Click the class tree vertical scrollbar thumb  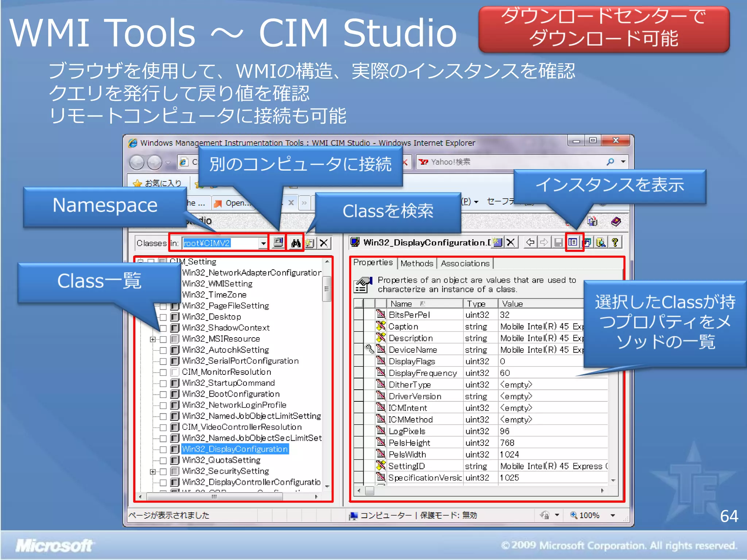[326, 289]
